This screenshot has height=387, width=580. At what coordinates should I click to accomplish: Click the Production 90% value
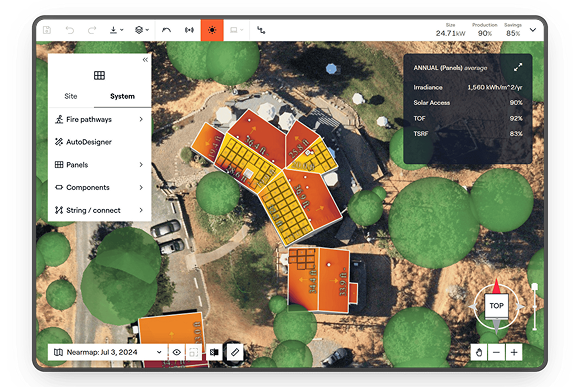click(x=485, y=33)
